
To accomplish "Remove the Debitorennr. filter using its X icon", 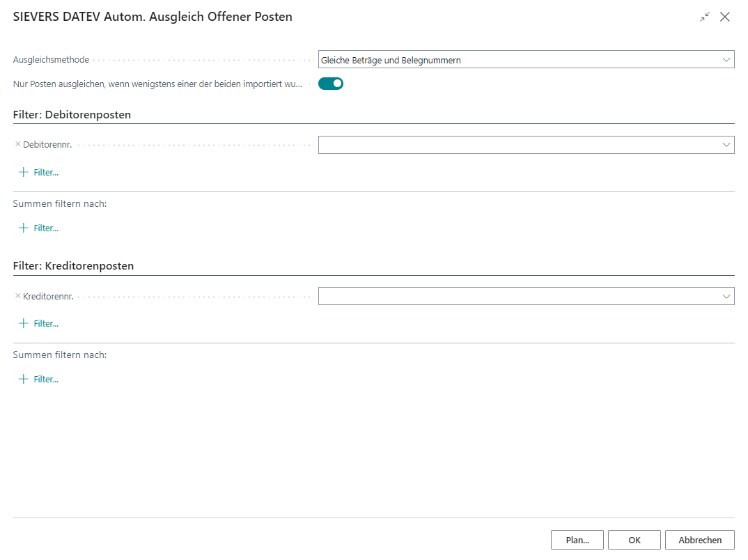I will (x=18, y=145).
